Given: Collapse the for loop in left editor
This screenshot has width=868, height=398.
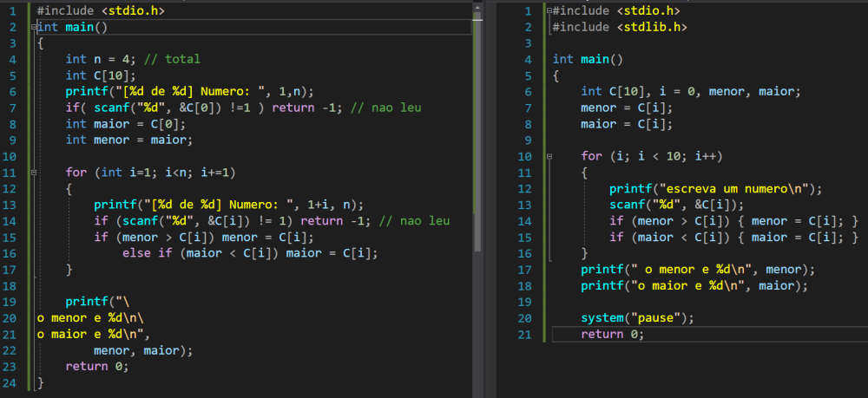Looking at the screenshot, I should (x=34, y=173).
